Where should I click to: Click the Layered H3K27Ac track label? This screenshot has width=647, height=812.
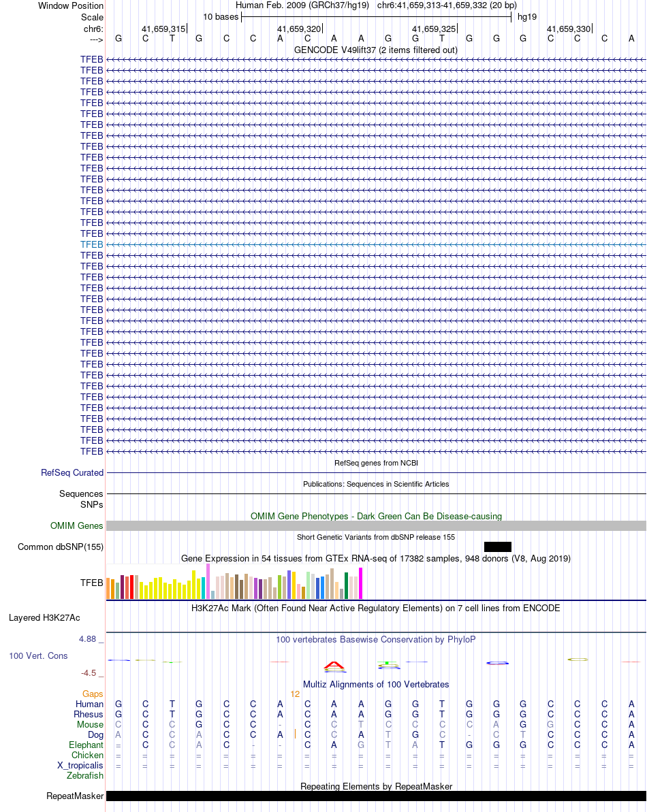point(44,618)
